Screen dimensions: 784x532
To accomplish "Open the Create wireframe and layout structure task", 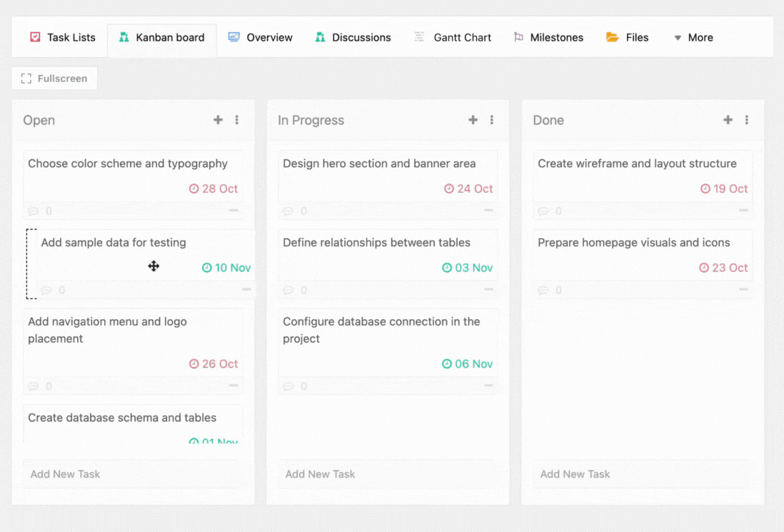I will coord(635,164).
